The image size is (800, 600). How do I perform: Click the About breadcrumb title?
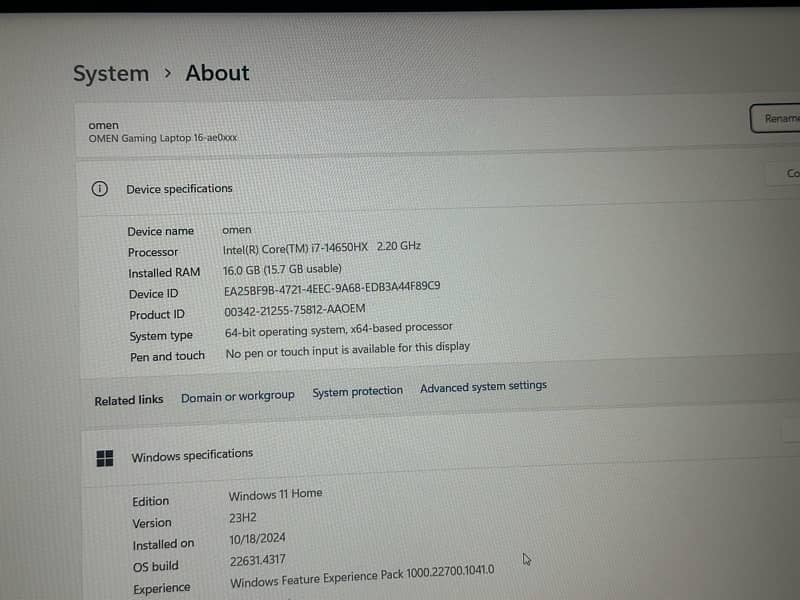click(217, 73)
